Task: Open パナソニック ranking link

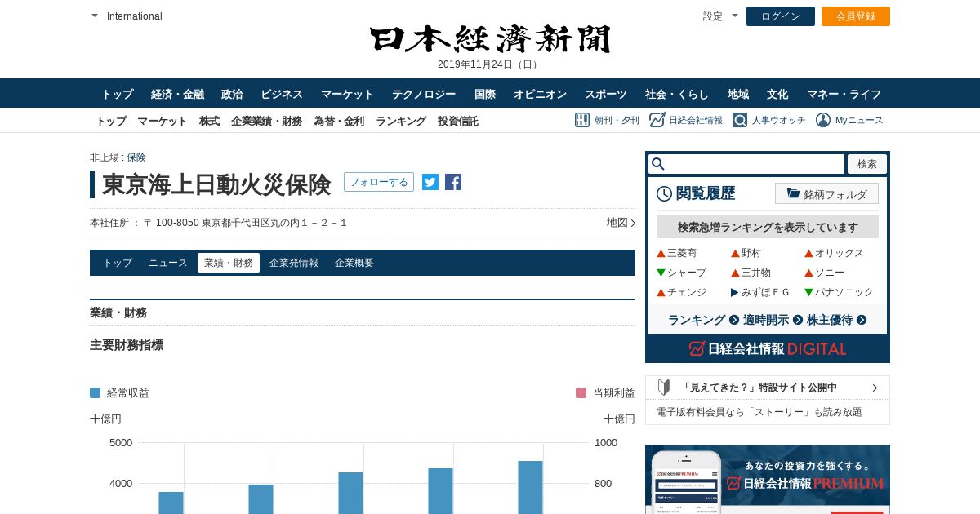Action: pyautogui.click(x=844, y=292)
